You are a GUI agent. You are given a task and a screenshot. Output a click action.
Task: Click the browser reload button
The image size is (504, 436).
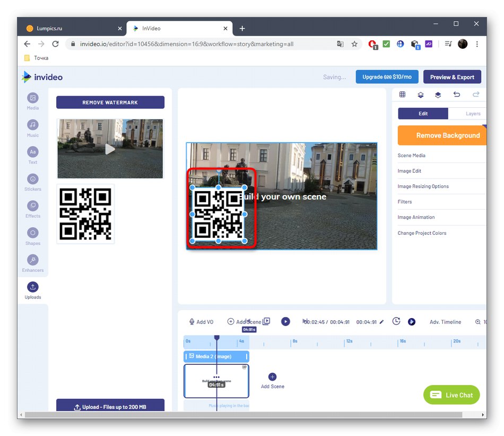pos(55,44)
